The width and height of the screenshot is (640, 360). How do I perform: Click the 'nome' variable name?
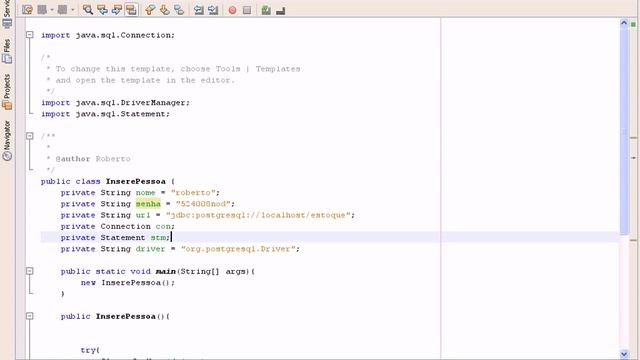tap(146, 192)
